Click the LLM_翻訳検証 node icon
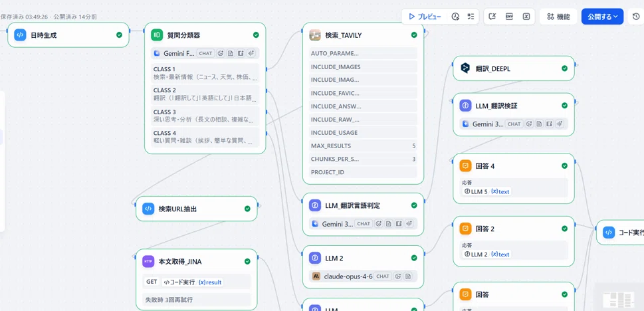This screenshot has width=644, height=311. [465, 106]
